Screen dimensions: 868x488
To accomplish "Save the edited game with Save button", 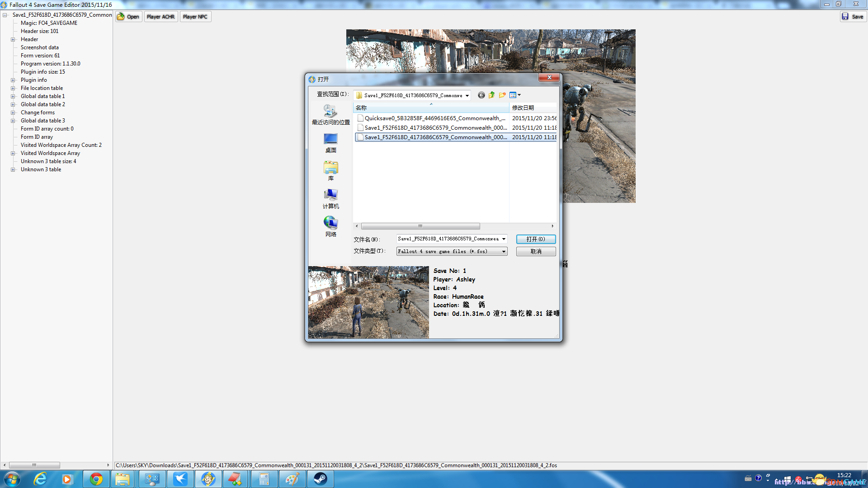I will tap(853, 17).
